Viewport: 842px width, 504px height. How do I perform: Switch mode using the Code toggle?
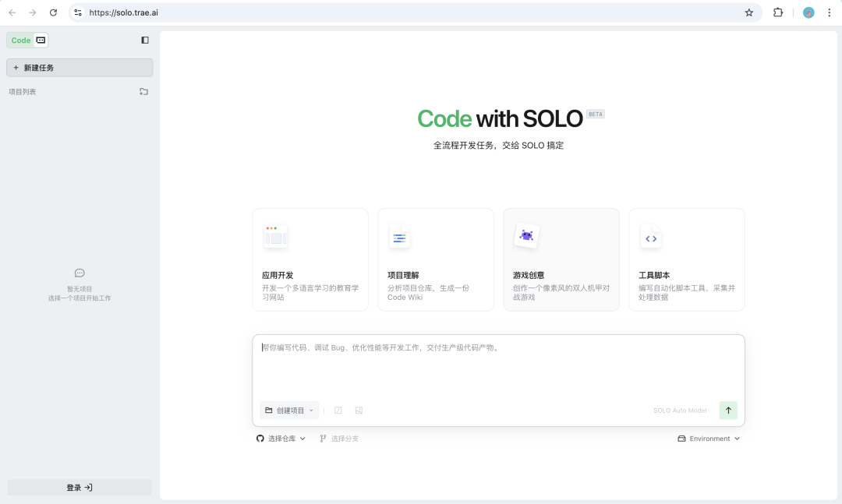[27, 41]
